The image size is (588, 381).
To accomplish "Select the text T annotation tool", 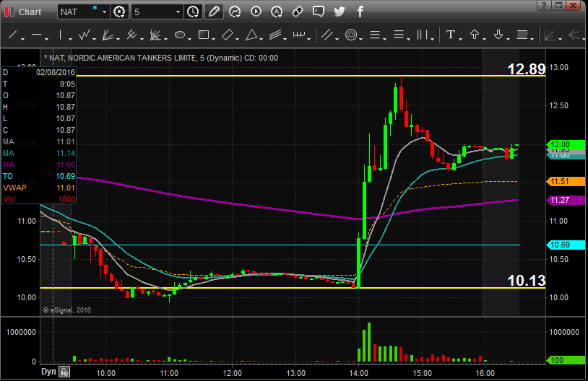I will click(x=450, y=35).
